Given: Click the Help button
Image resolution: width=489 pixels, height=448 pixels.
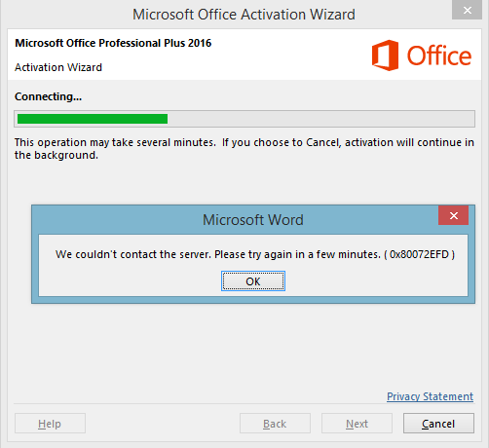Looking at the screenshot, I should tap(50, 424).
